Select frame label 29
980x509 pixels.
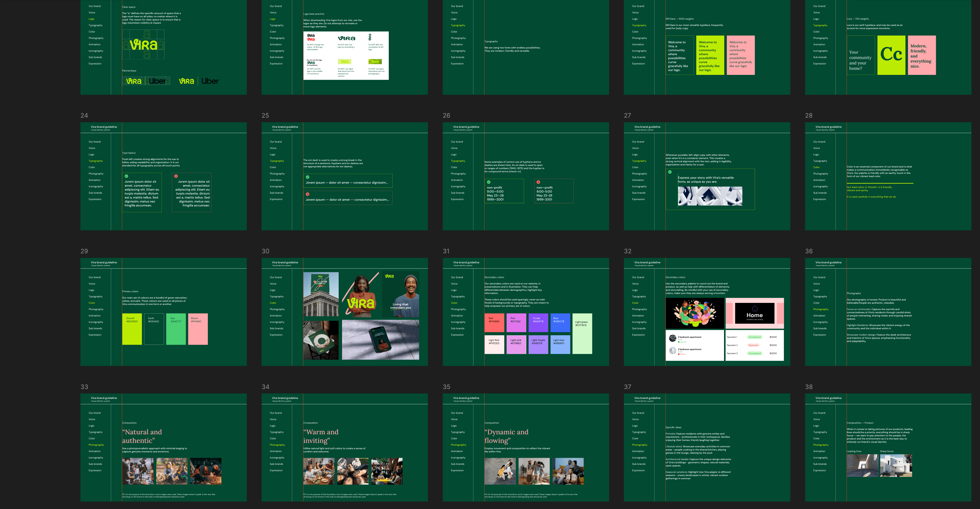pos(84,251)
